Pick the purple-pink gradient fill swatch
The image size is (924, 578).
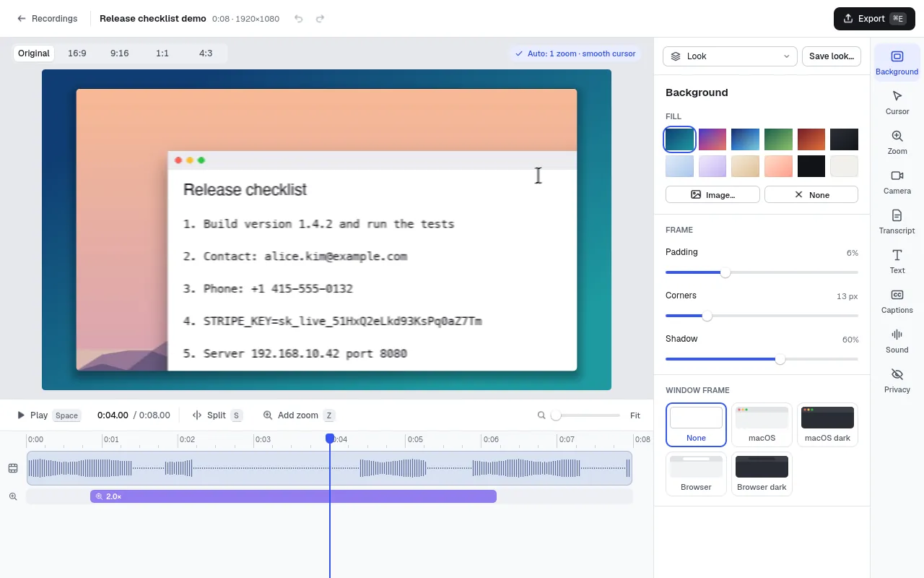712,139
